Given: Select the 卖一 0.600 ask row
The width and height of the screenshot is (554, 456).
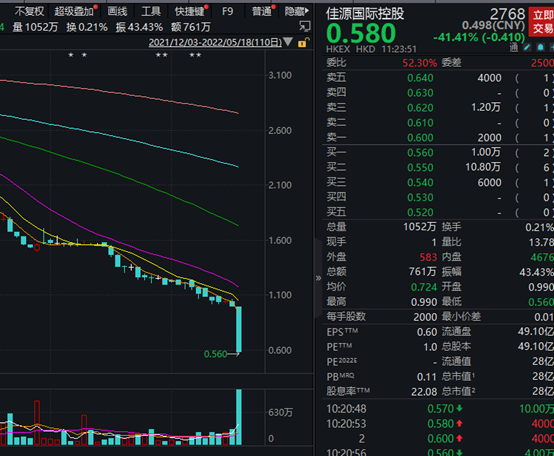Looking at the screenshot, I should click(438, 137).
